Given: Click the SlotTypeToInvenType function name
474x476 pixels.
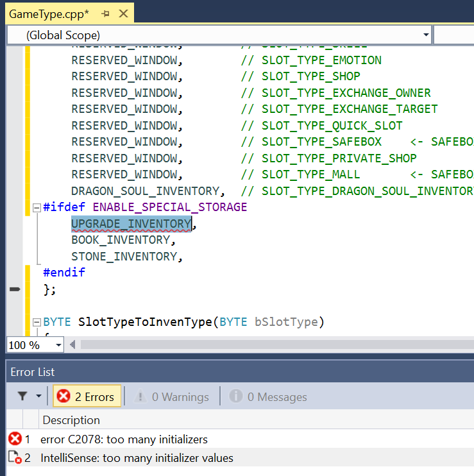Looking at the screenshot, I should click(x=145, y=322).
